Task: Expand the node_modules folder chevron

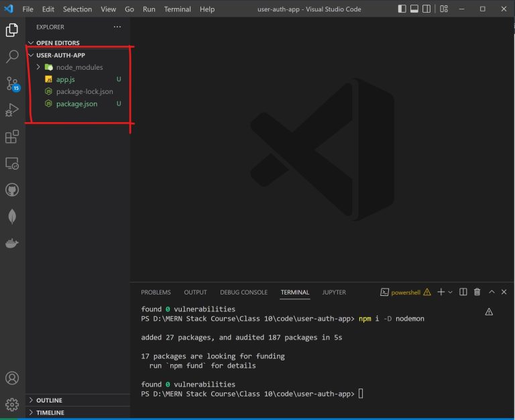Action: pyautogui.click(x=38, y=67)
